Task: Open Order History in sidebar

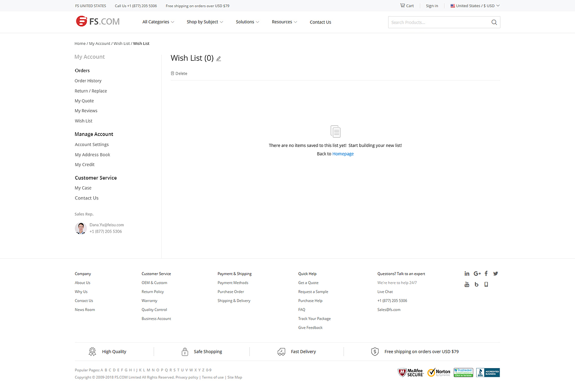Action: click(88, 81)
